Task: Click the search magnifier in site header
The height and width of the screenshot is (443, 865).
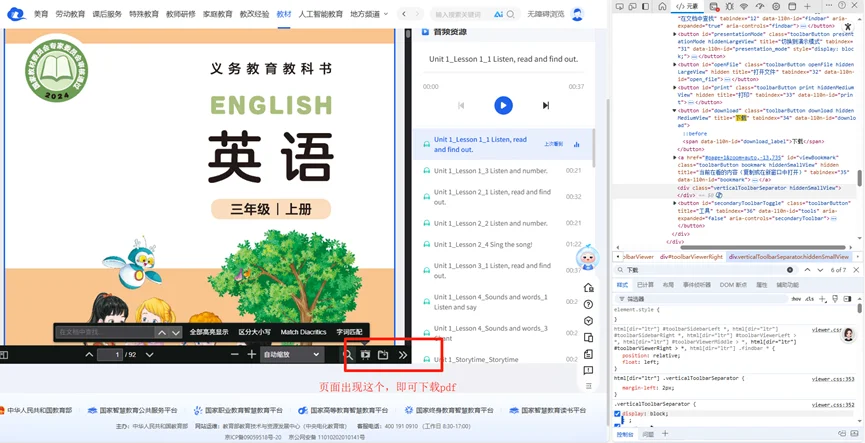Action: click(511, 14)
